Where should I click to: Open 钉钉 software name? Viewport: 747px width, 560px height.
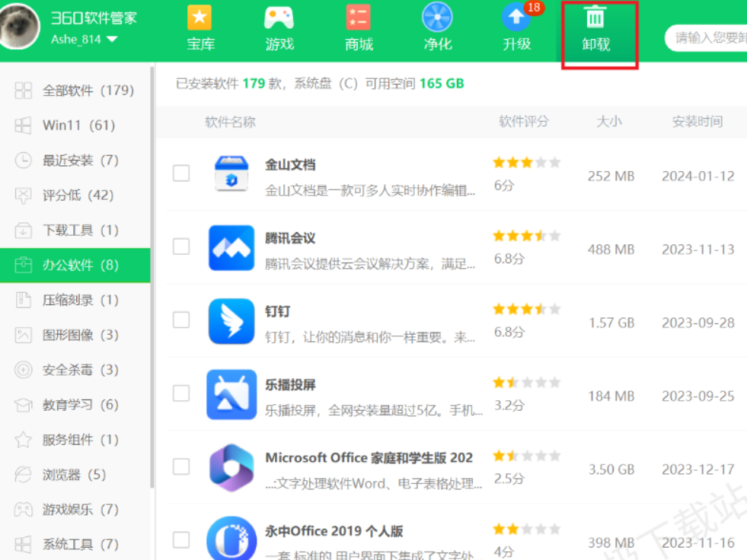277,311
